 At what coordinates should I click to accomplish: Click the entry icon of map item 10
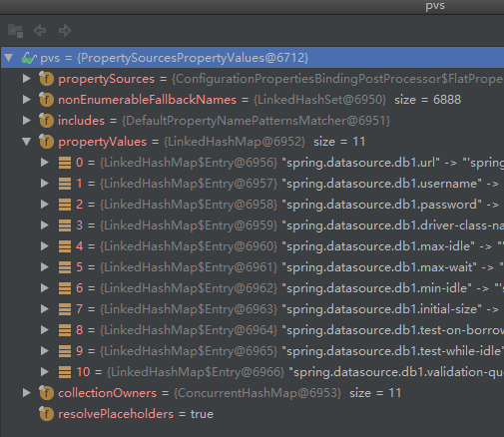point(65,372)
